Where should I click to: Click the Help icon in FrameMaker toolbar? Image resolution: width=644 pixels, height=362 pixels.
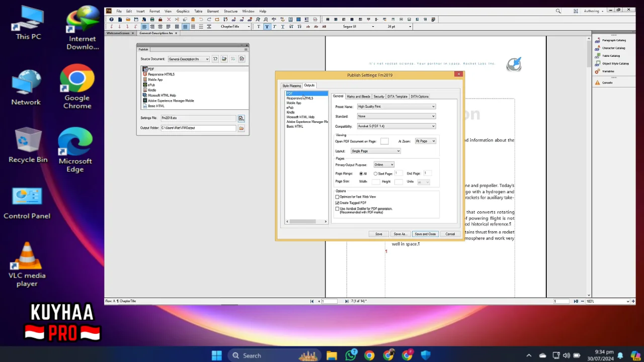click(111, 19)
